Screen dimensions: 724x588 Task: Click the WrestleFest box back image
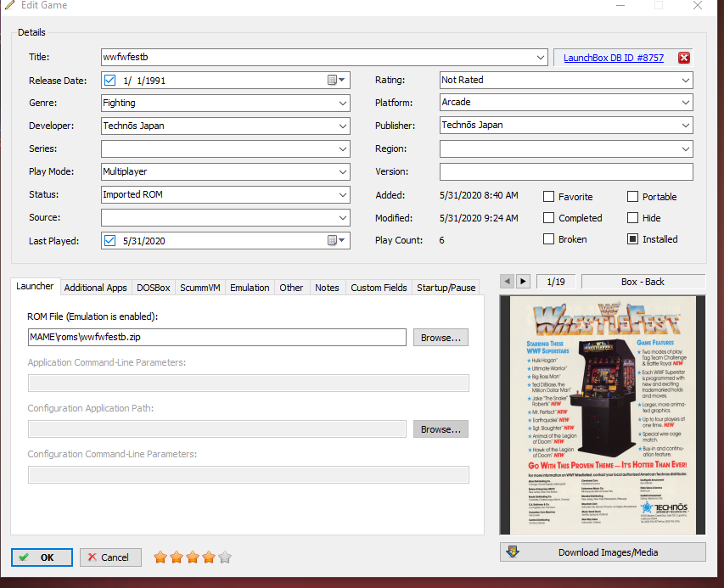[x=603, y=415]
